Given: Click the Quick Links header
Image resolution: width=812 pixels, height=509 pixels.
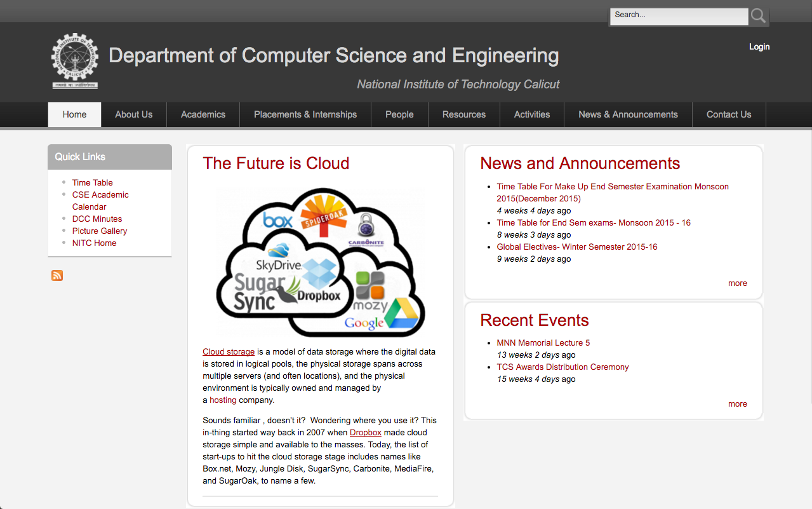Looking at the screenshot, I should pyautogui.click(x=110, y=157).
